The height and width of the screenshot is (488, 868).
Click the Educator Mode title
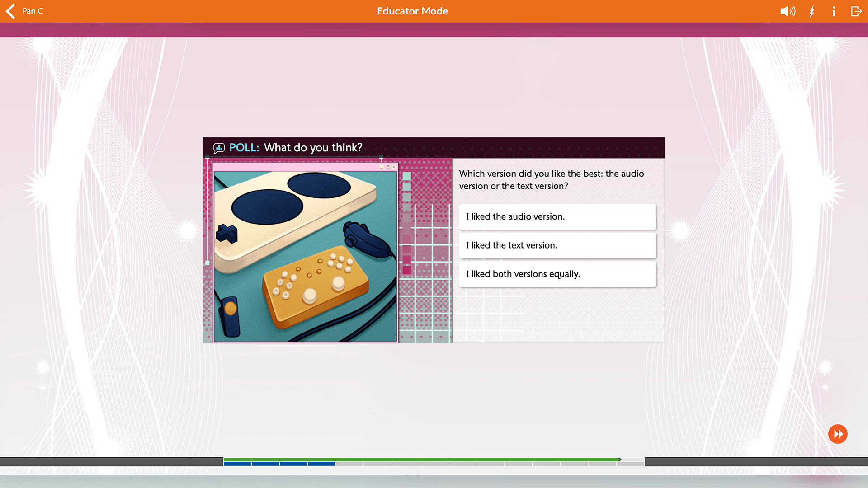point(412,11)
